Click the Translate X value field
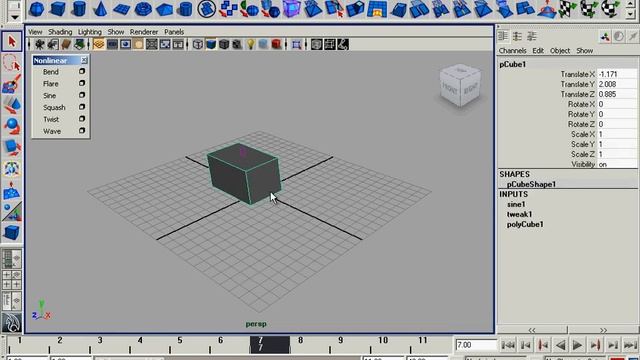640x360 pixels. tap(616, 74)
